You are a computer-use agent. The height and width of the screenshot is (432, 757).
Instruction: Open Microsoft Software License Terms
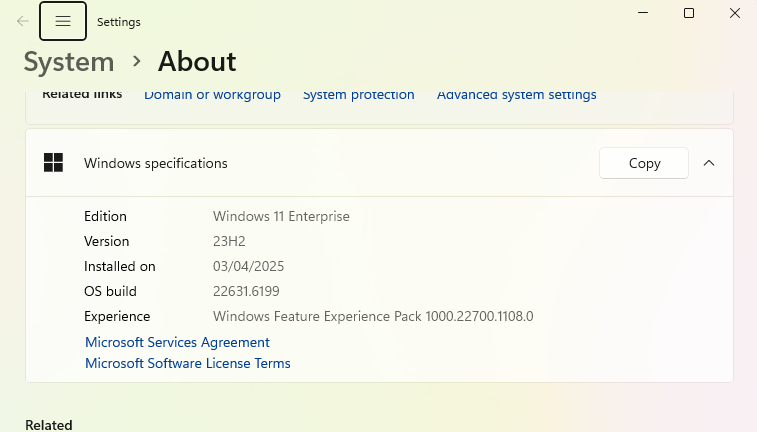(x=188, y=363)
